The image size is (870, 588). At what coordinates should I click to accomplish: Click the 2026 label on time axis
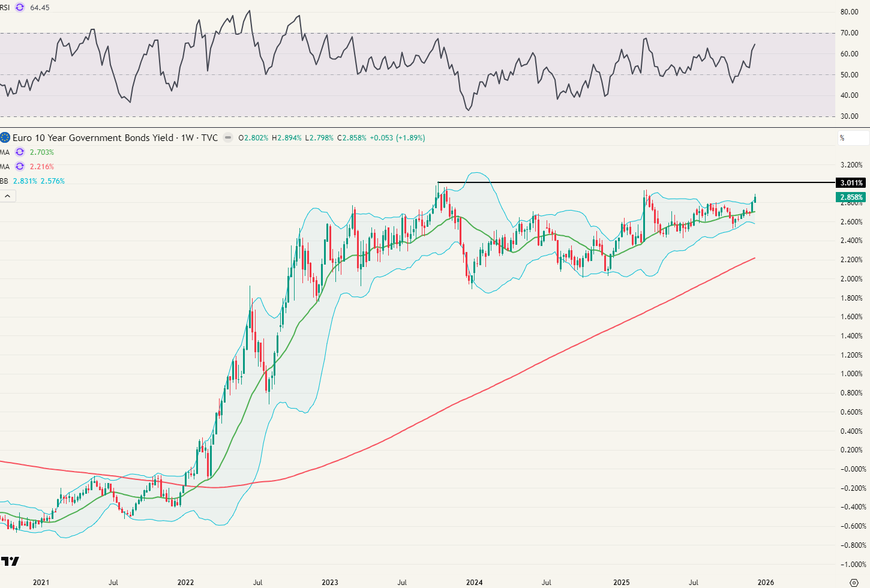click(766, 582)
